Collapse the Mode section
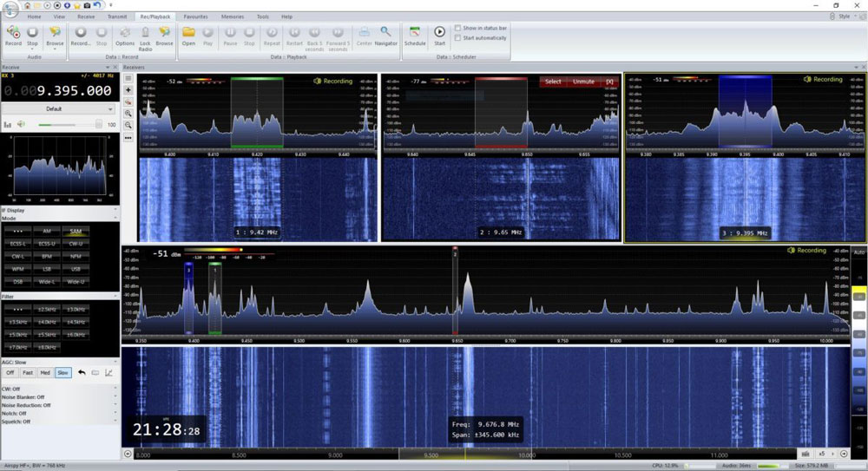This screenshot has width=868, height=471. pos(115,218)
